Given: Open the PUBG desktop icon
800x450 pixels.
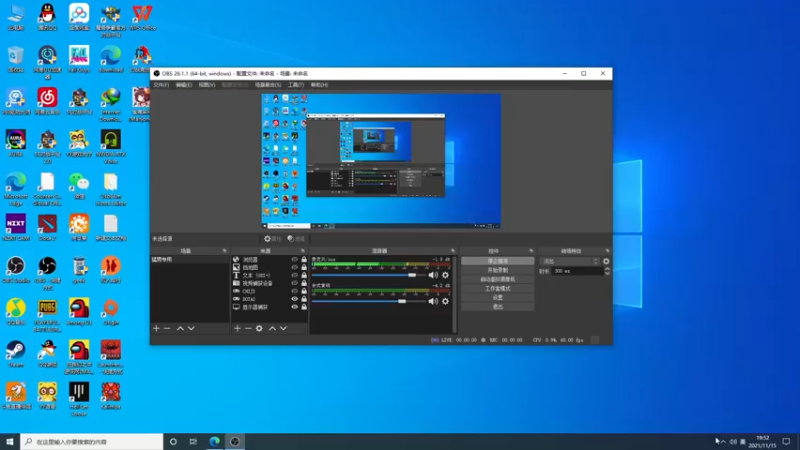Looking at the screenshot, I should click(x=47, y=315).
